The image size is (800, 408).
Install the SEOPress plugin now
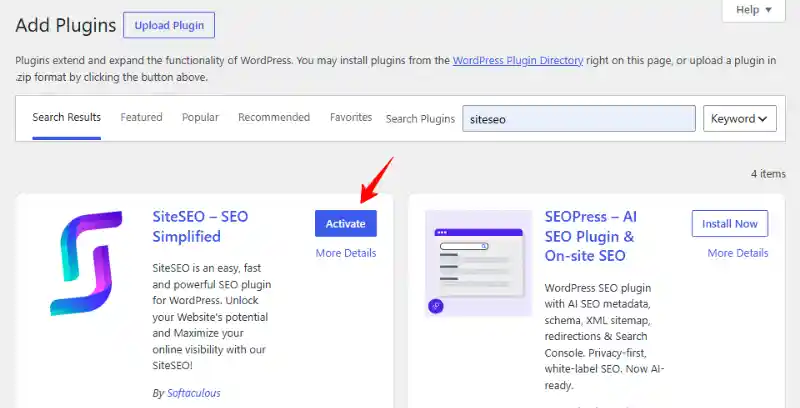click(x=730, y=223)
